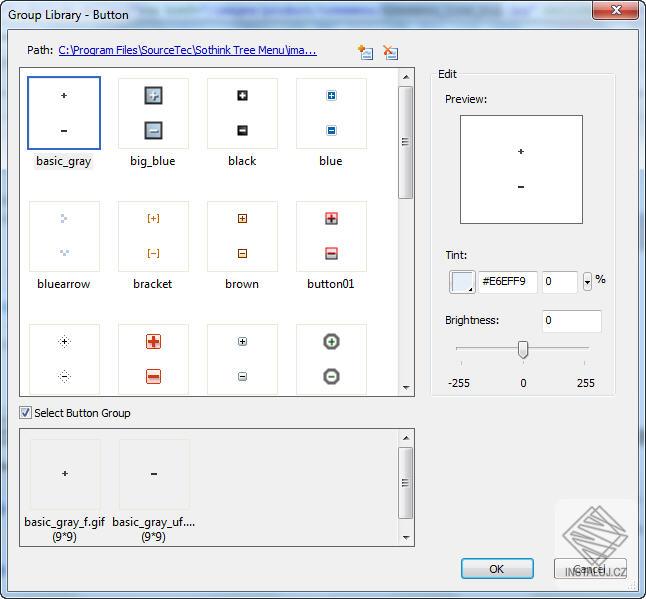Click the add image group icon
The image size is (646, 599).
(365, 52)
